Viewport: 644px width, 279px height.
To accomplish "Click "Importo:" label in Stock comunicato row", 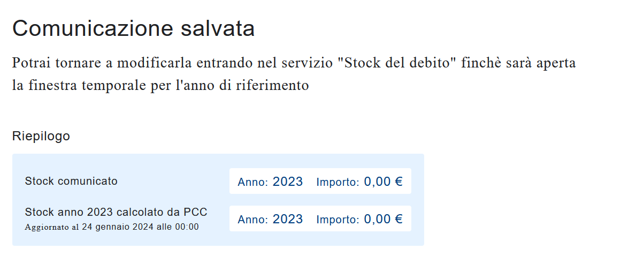I will click(x=338, y=182).
